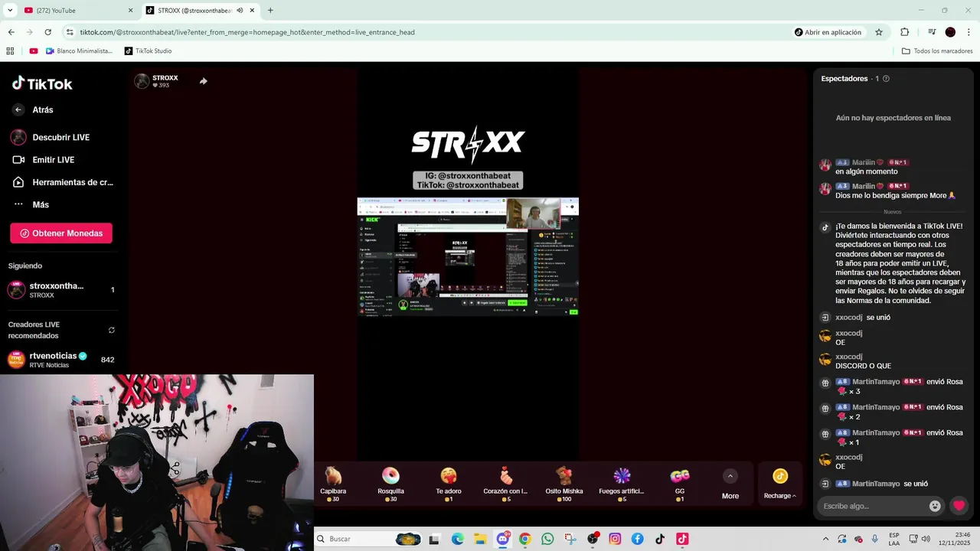Open rtvenoticias recommended LIVE creator

(61, 360)
